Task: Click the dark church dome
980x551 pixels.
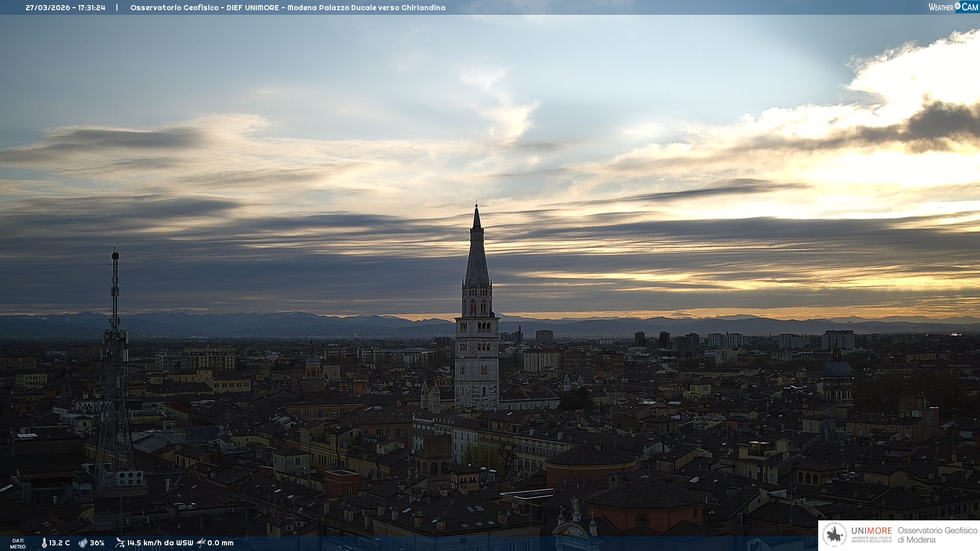Action: [x=837, y=368]
